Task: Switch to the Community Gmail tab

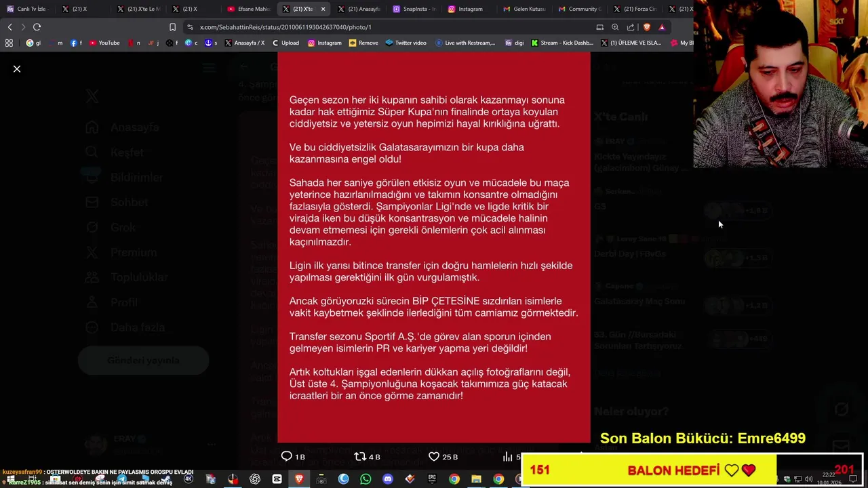Action: coord(580,9)
